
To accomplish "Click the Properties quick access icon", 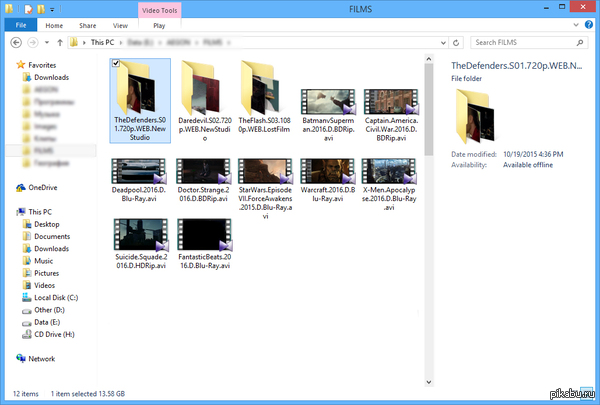I will [29, 9].
